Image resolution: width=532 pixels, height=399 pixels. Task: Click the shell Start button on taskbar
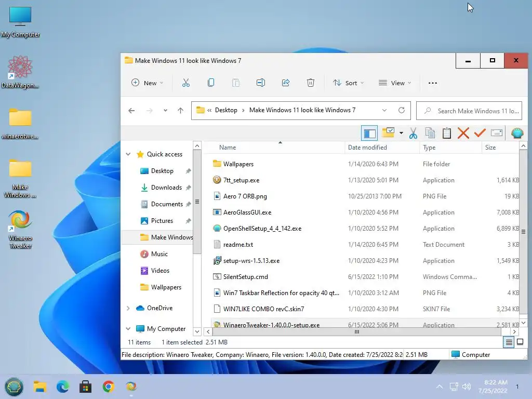coord(14,387)
